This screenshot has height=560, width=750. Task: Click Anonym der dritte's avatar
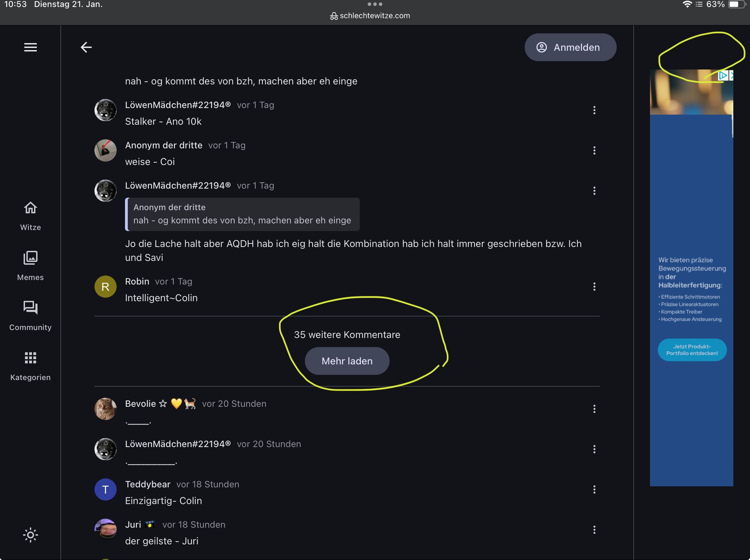(105, 150)
